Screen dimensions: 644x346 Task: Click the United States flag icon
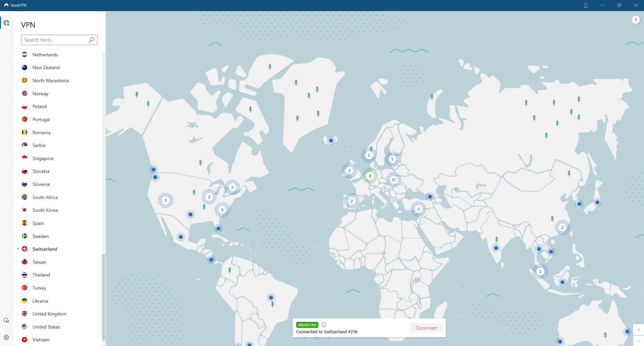24,327
